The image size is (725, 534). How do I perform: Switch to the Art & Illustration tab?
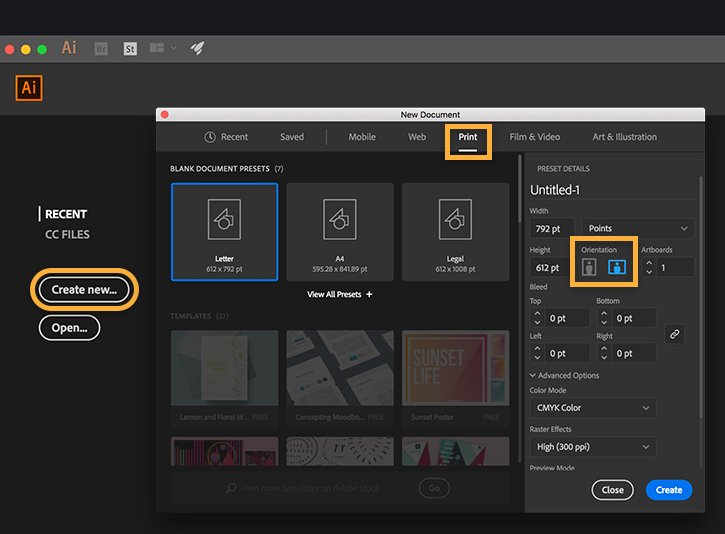click(625, 137)
